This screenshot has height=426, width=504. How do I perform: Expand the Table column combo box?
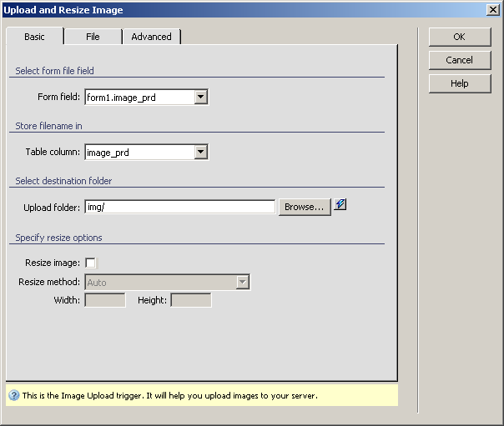click(200, 152)
